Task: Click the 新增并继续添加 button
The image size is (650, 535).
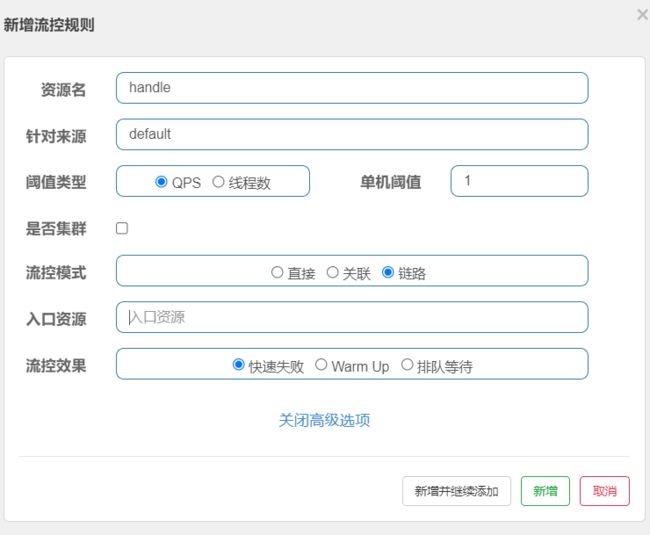Action: click(x=456, y=491)
